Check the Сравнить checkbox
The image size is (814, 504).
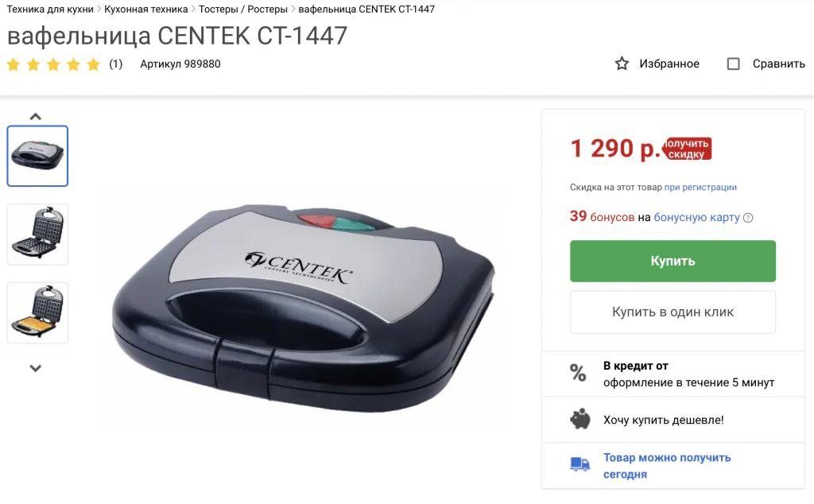(733, 64)
